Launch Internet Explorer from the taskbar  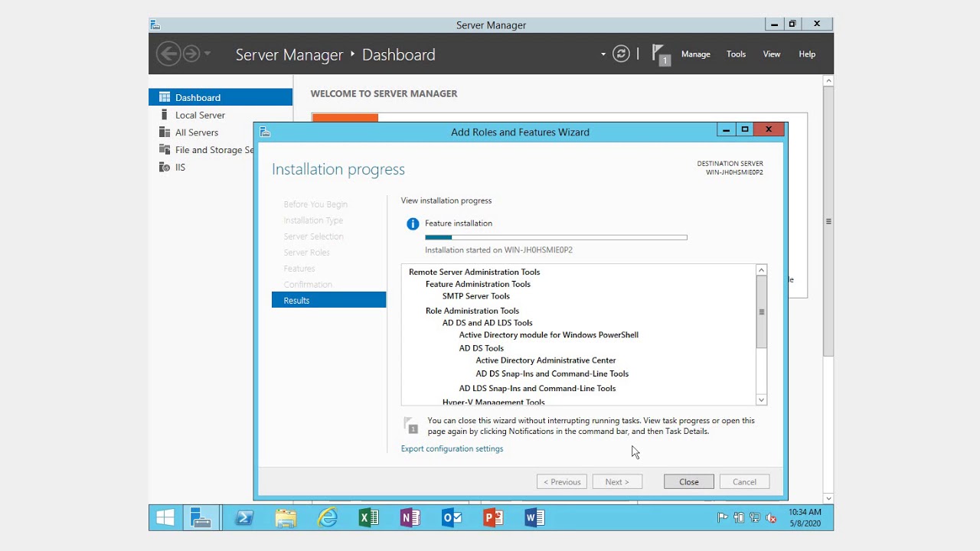pyautogui.click(x=328, y=518)
